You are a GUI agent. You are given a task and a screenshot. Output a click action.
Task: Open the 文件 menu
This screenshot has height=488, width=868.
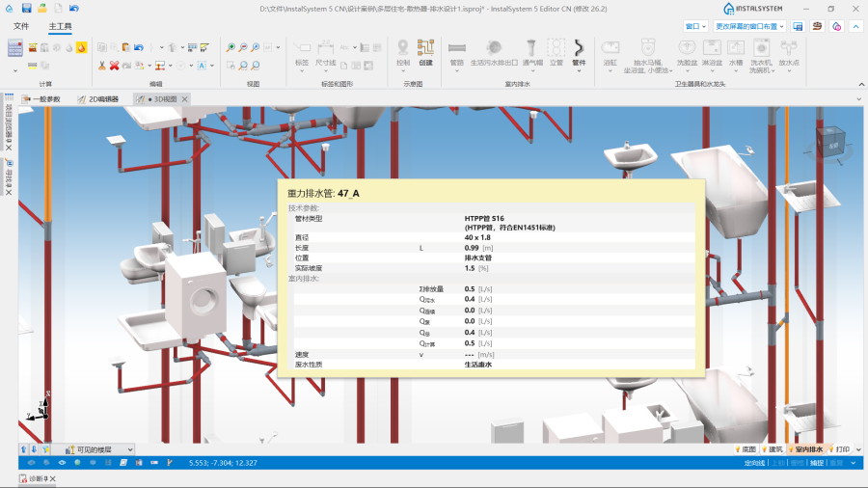coord(21,26)
